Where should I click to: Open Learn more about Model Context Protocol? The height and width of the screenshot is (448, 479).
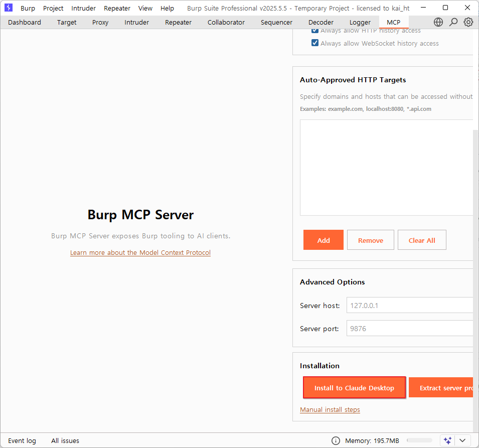point(140,252)
